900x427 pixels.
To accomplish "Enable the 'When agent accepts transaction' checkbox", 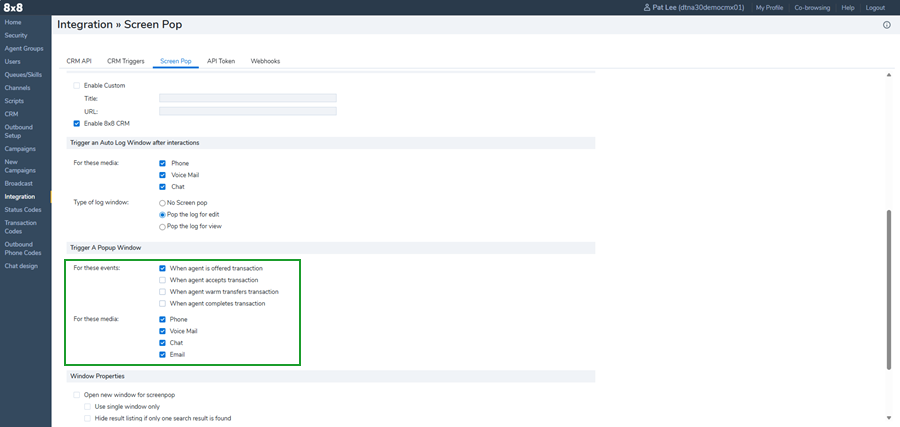I will coord(162,280).
